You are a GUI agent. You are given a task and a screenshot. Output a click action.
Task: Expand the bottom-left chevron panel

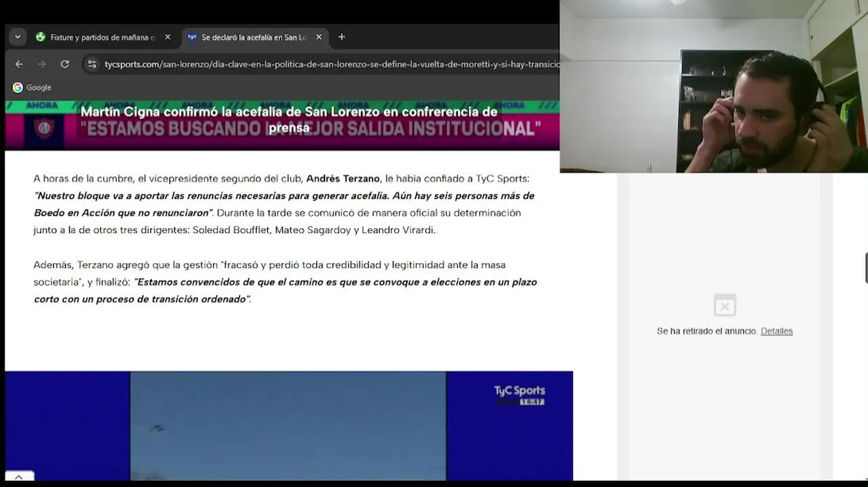click(x=19, y=476)
